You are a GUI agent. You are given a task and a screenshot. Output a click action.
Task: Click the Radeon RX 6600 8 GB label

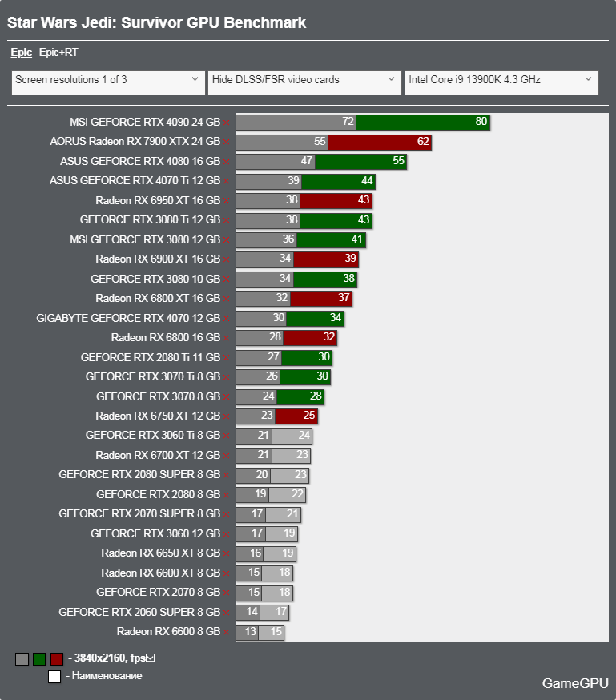tap(169, 632)
